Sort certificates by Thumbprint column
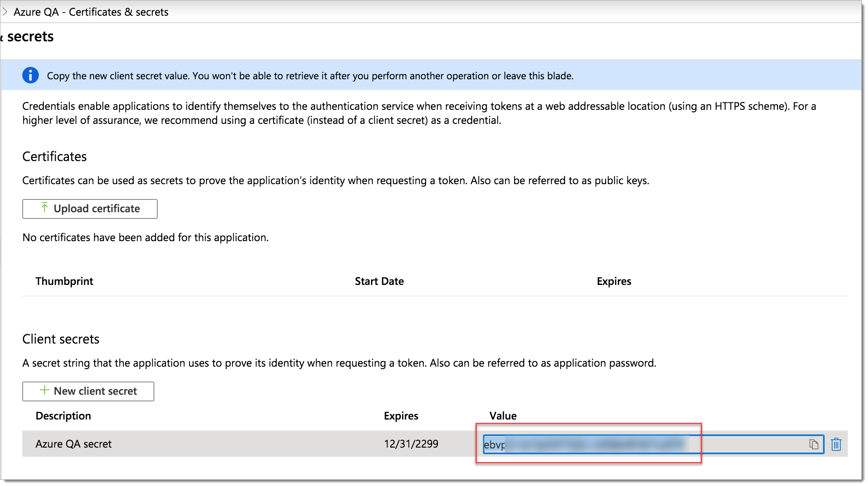The width and height of the screenshot is (868, 486). [x=64, y=281]
